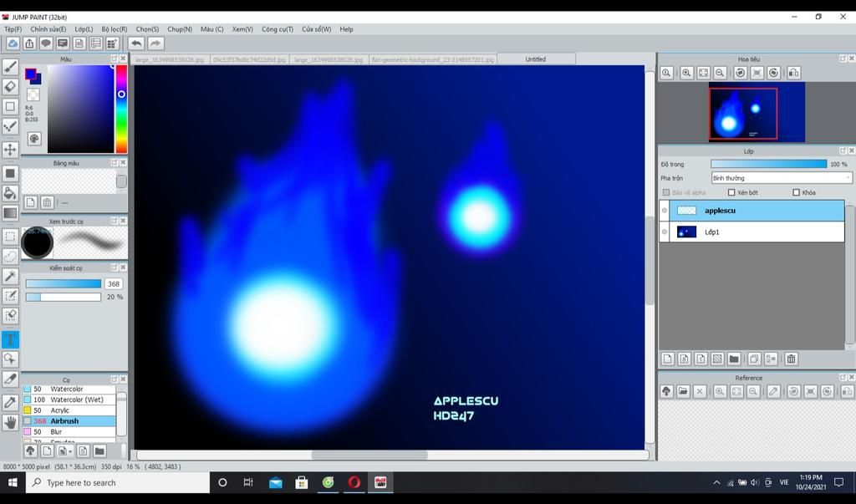Hide the Lớp1 layer
856x504 pixels.
click(x=665, y=232)
